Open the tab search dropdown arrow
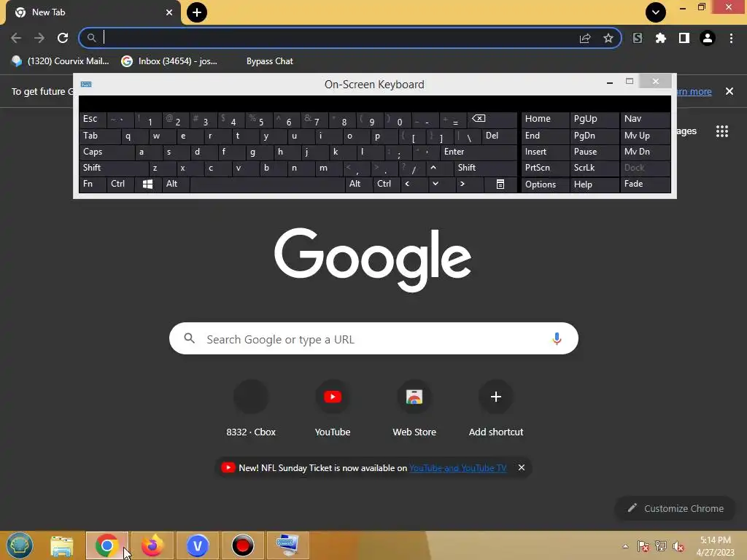 [x=656, y=12]
